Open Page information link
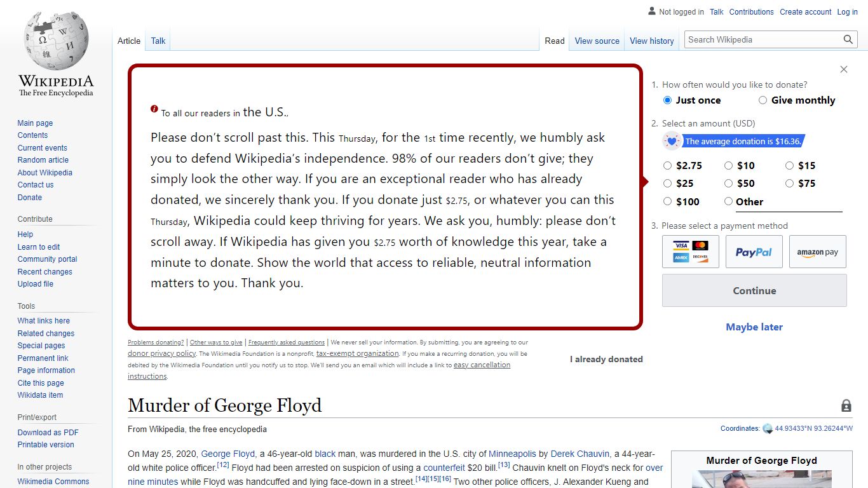Image resolution: width=868 pixels, height=488 pixels. pyautogui.click(x=46, y=370)
